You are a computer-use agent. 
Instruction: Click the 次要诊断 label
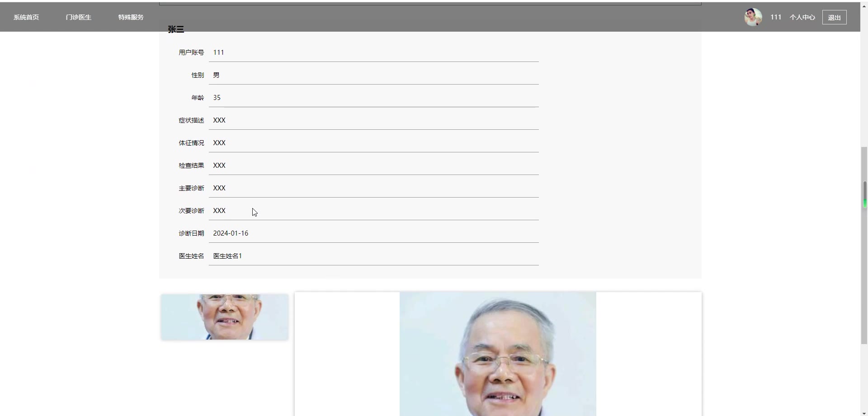pyautogui.click(x=191, y=211)
